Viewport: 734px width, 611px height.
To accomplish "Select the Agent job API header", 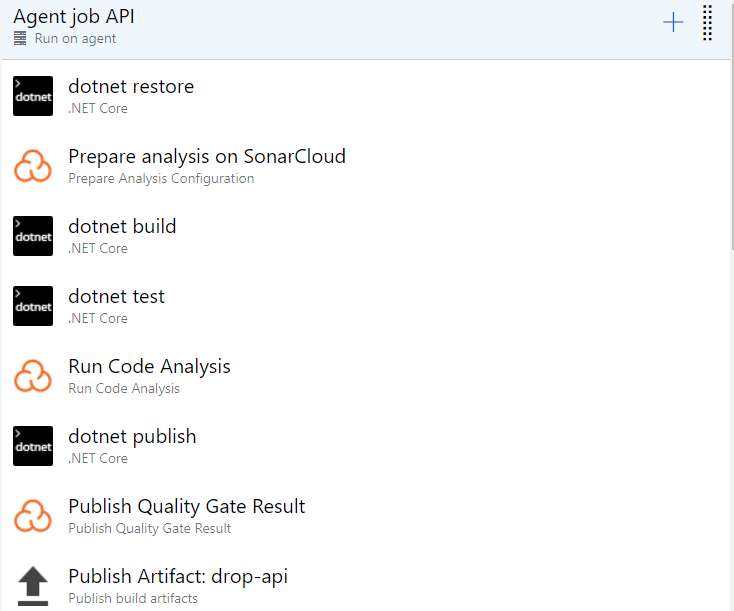I will (74, 16).
